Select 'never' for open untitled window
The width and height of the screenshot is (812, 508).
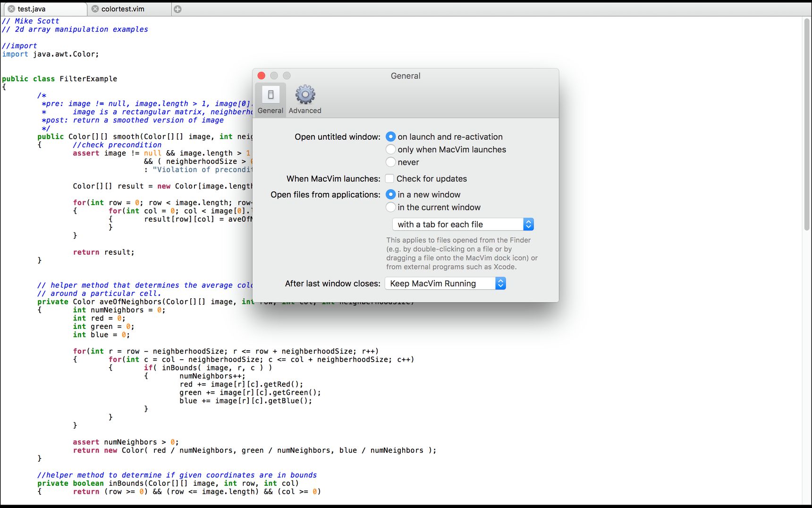390,162
